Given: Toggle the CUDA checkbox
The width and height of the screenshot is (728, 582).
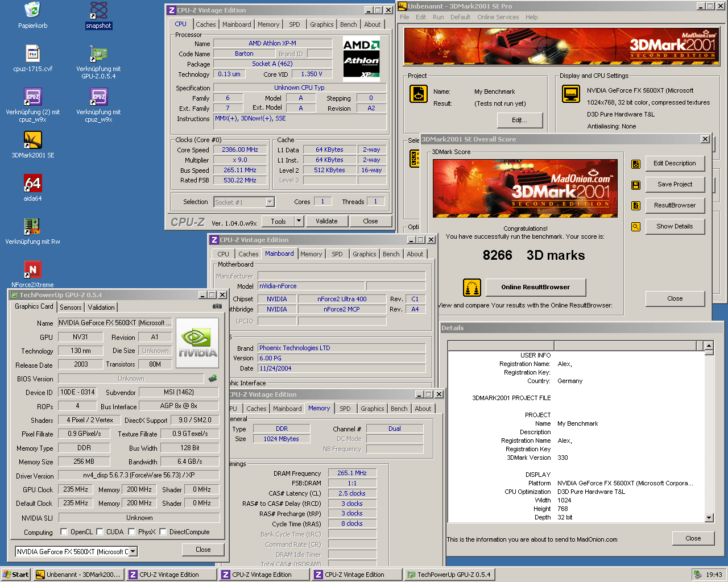Looking at the screenshot, I should pos(100,532).
